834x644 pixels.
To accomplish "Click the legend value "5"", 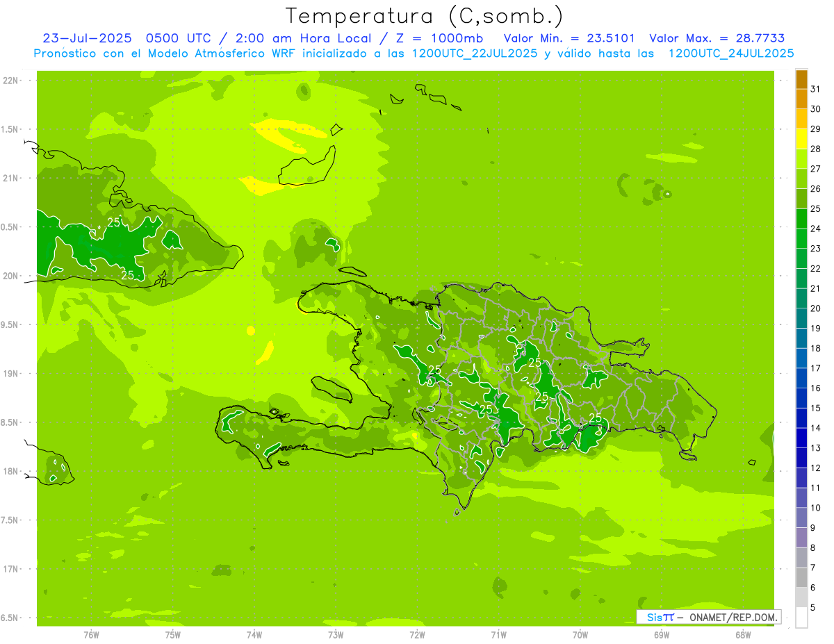I will (812, 608).
